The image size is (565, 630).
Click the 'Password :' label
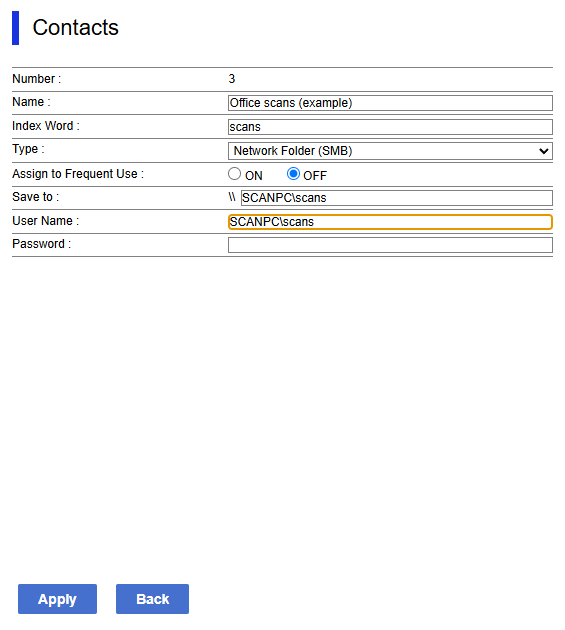pos(41,244)
